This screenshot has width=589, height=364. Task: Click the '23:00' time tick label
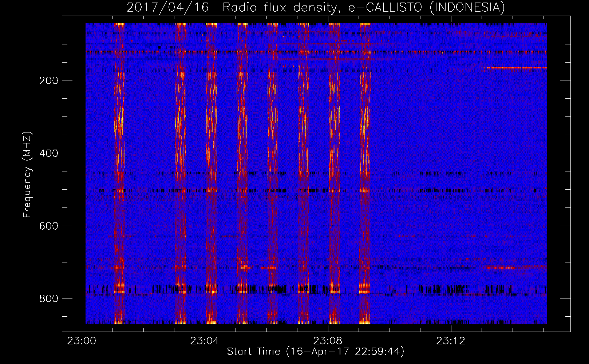coord(82,341)
